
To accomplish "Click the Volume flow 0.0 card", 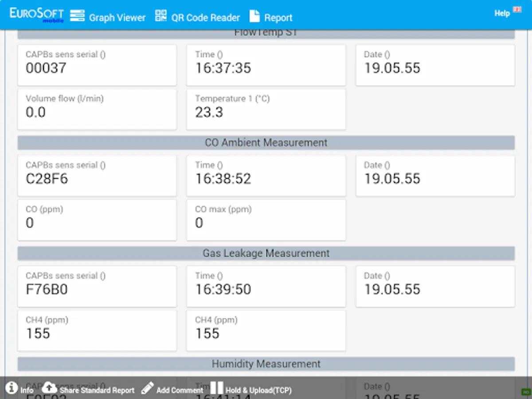I will 97,110.
